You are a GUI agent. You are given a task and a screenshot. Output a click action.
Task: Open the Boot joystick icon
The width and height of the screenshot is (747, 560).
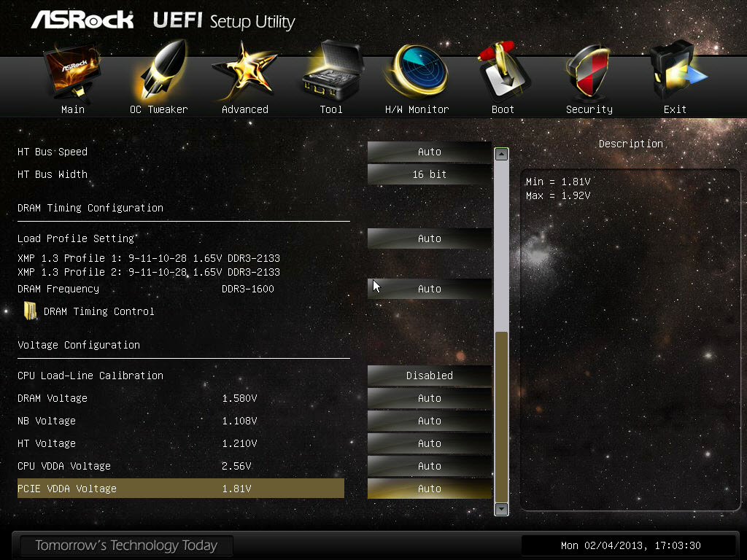pyautogui.click(x=503, y=71)
